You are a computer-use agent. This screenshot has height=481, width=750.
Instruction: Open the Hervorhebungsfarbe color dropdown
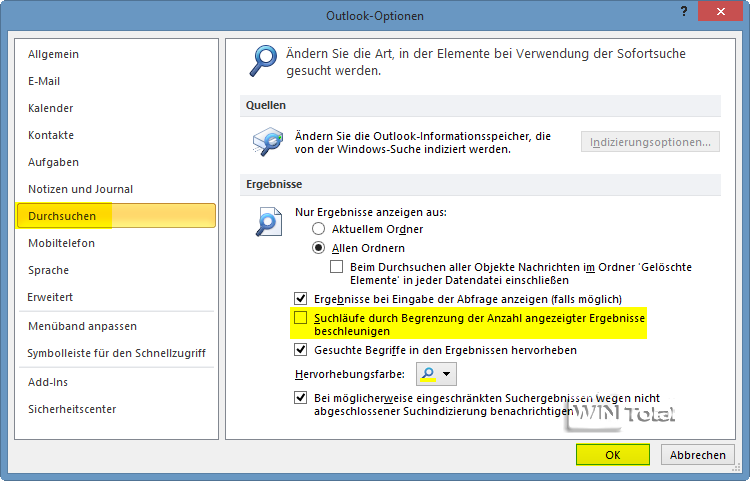tap(436, 374)
